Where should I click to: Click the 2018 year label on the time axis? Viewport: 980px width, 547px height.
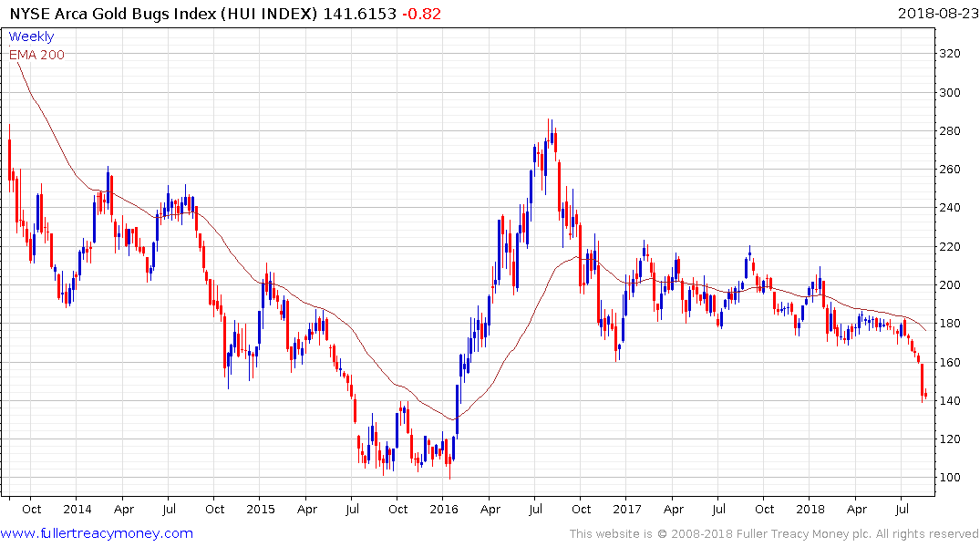810,509
